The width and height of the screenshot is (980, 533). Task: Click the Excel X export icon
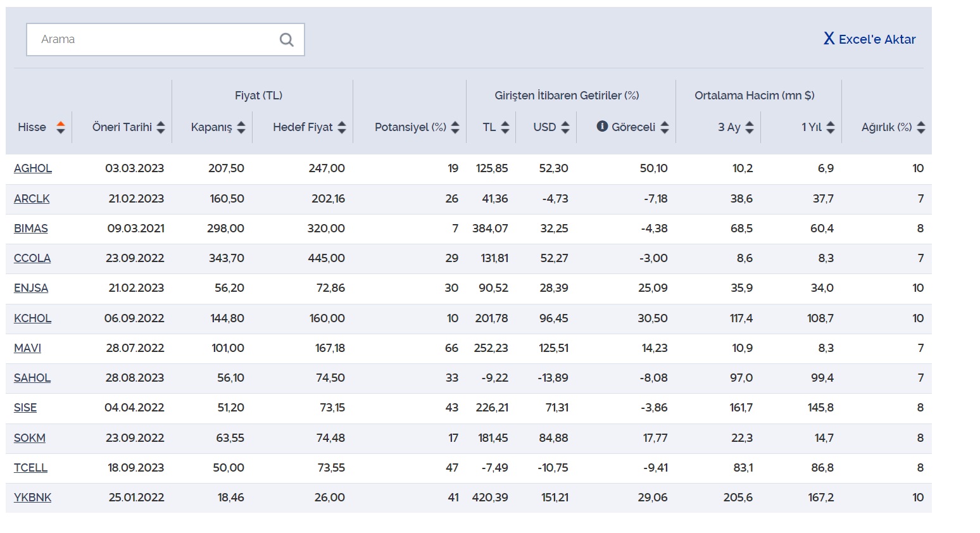[829, 39]
